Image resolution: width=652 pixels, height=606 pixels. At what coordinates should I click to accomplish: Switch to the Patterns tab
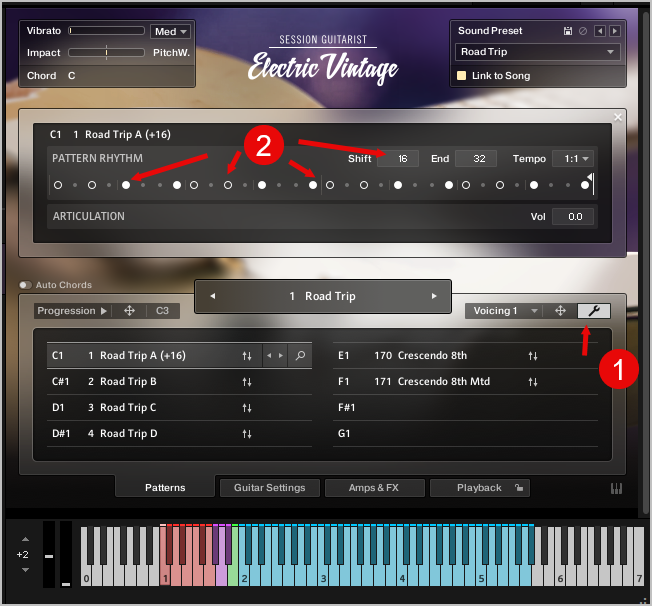[x=165, y=487]
